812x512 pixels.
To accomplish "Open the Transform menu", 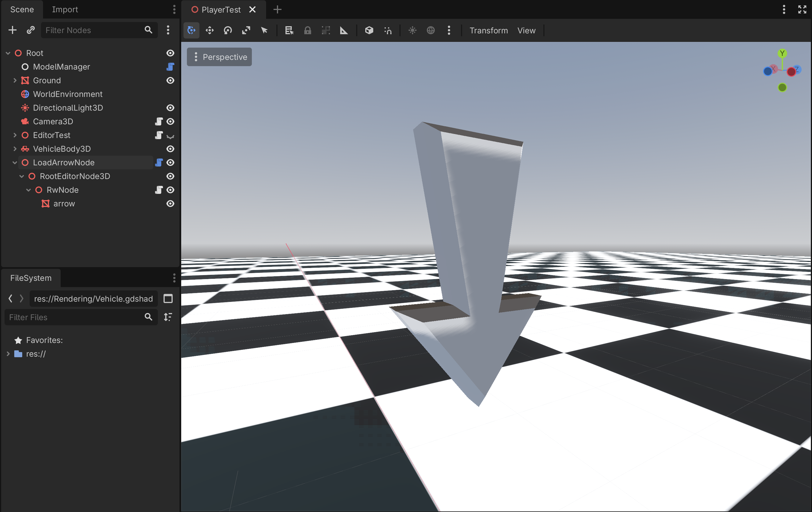I will (x=489, y=31).
